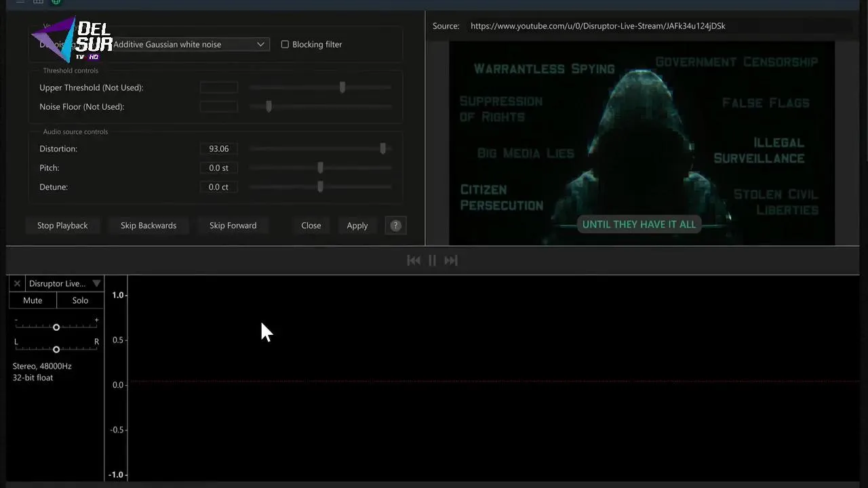This screenshot has width=868, height=488.
Task: Apply the effect with the Apply button
Action: [357, 226]
